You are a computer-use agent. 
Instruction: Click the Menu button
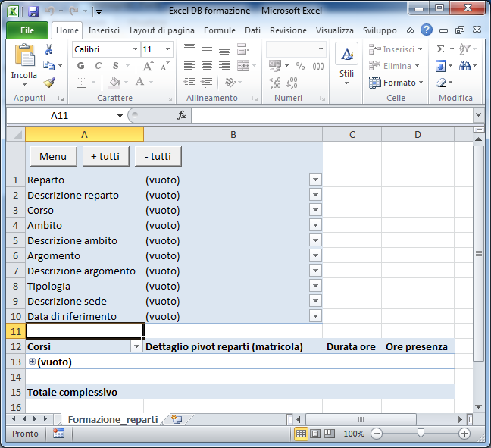click(53, 157)
